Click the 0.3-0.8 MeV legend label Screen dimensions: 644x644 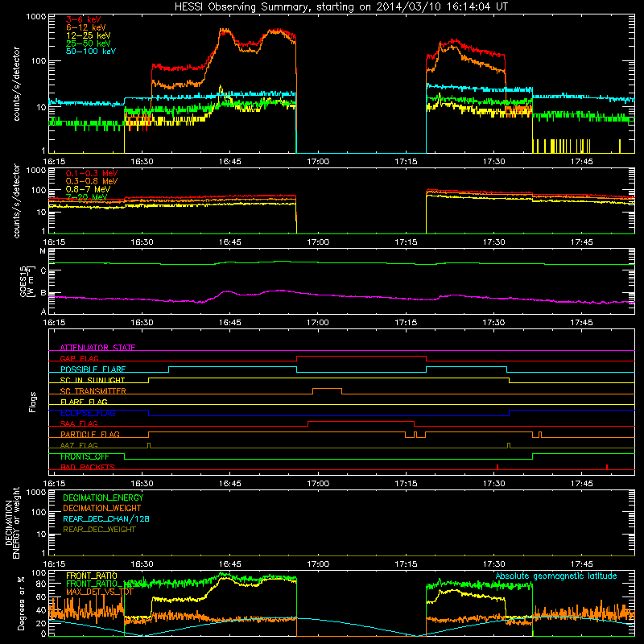[x=92, y=181]
